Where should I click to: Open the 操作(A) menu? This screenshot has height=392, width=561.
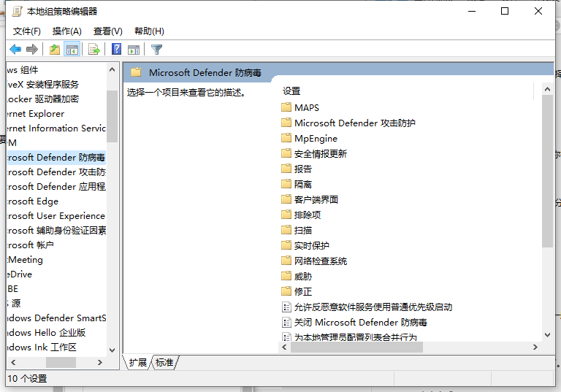coord(67,31)
